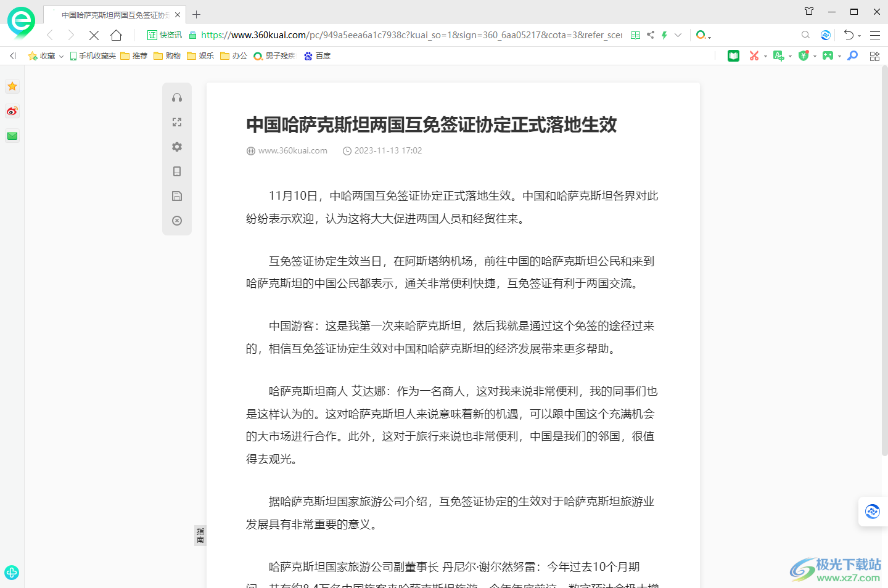
Task: Click the green game controller icon
Action: [828, 56]
